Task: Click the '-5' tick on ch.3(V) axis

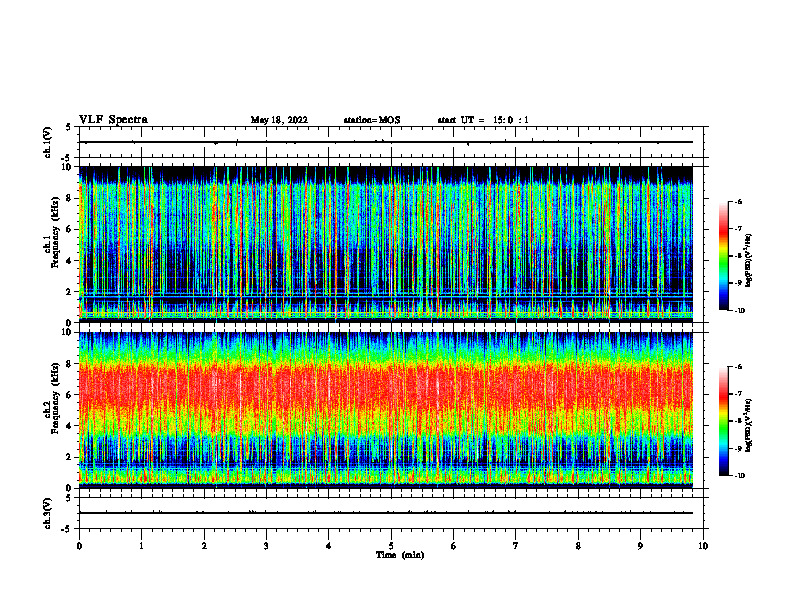Action: pyautogui.click(x=67, y=529)
